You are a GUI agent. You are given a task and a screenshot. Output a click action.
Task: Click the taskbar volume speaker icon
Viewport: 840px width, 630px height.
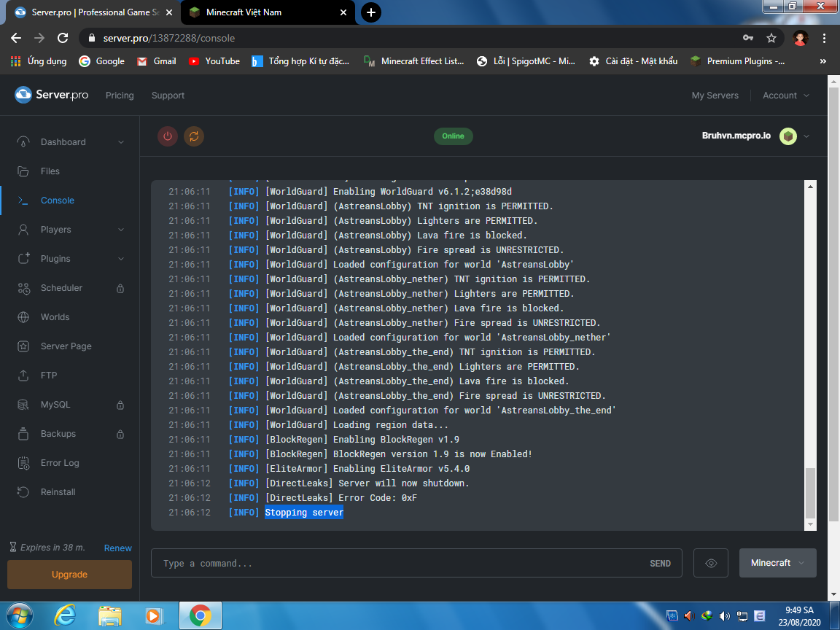point(724,616)
